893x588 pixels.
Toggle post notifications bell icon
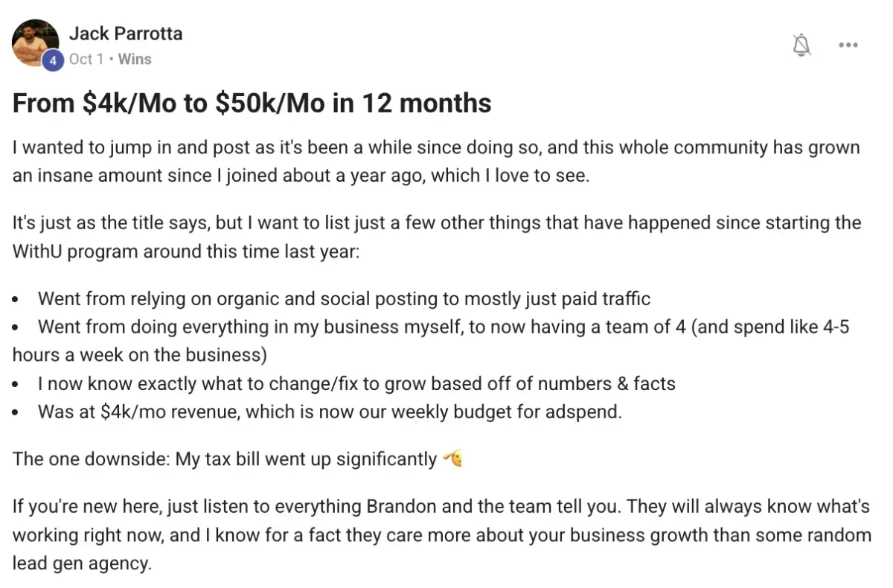(801, 45)
